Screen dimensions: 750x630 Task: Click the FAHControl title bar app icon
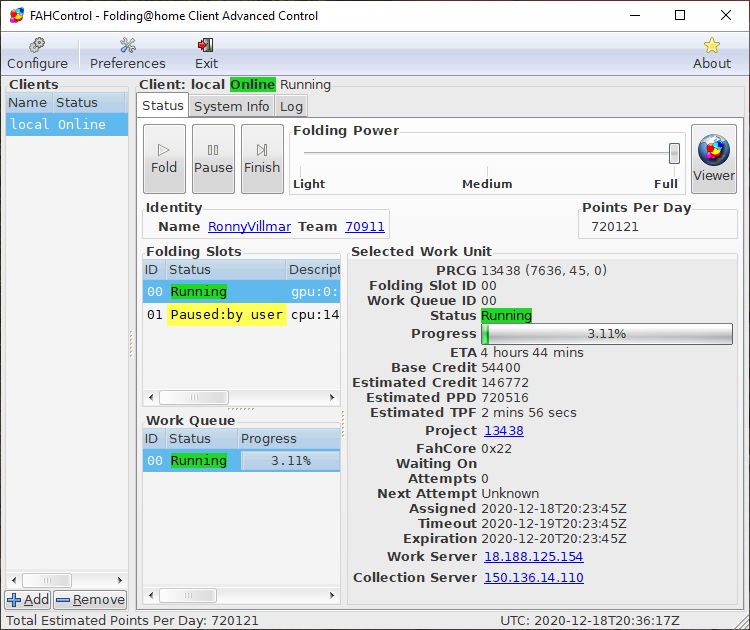coord(17,15)
